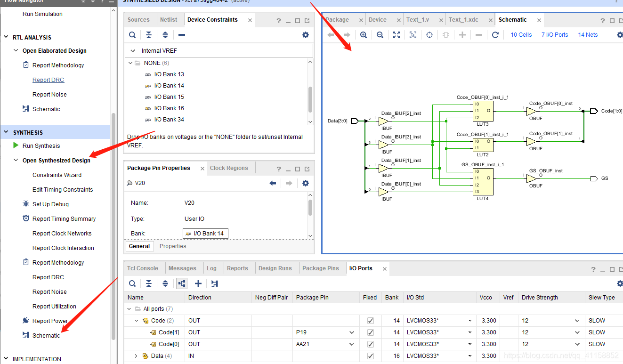Collapse the RTL ANALYSIS section
Image resolution: width=623 pixels, height=364 pixels.
pos(6,37)
